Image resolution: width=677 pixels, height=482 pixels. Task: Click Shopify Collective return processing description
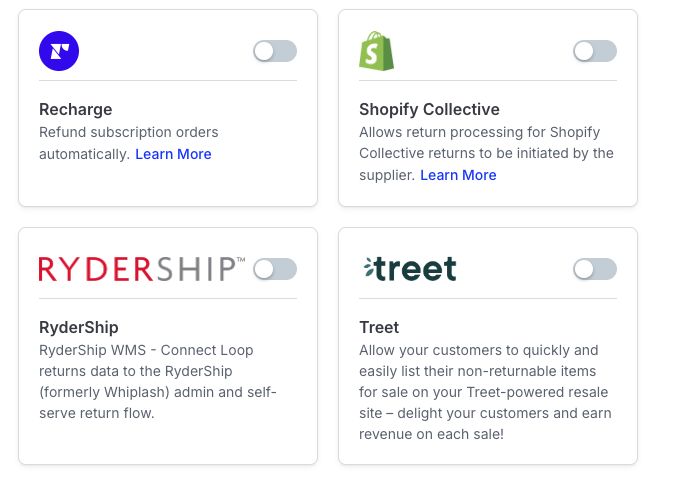486,153
